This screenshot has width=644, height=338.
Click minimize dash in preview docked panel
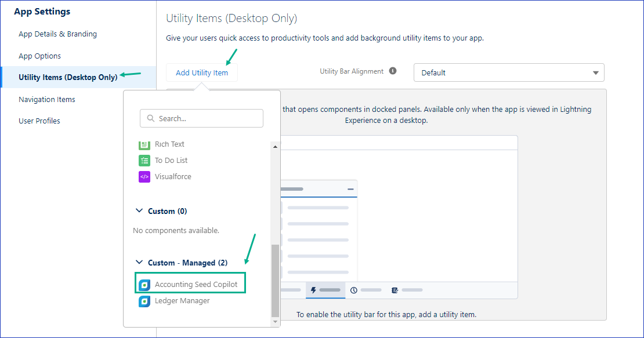click(350, 189)
